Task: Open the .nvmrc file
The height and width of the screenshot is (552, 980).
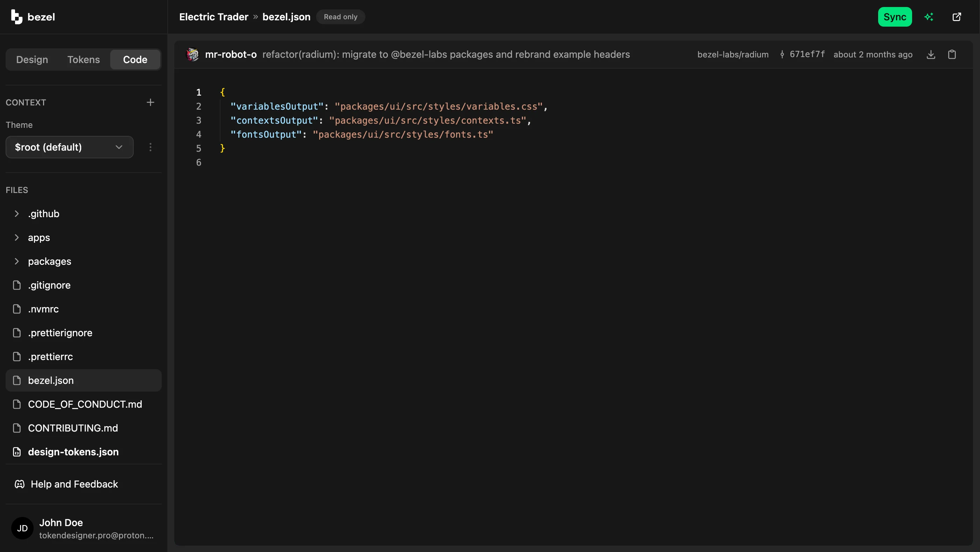Action: (84, 309)
